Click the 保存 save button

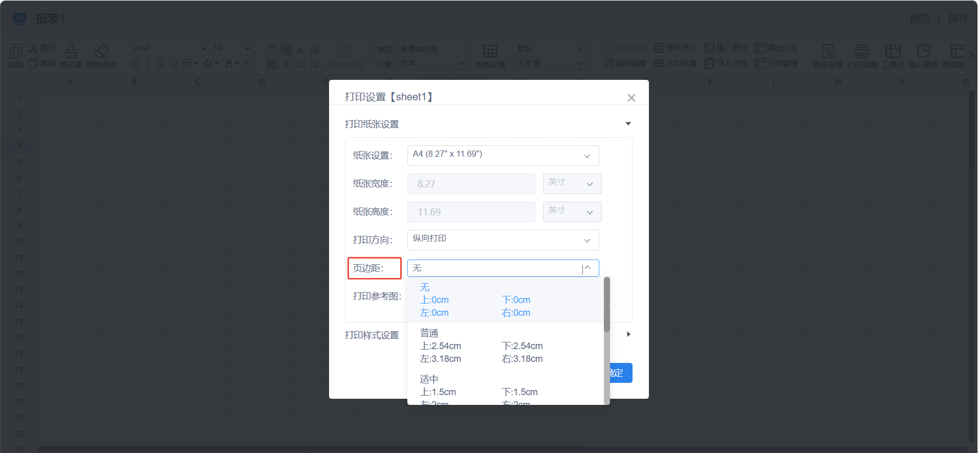957,19
